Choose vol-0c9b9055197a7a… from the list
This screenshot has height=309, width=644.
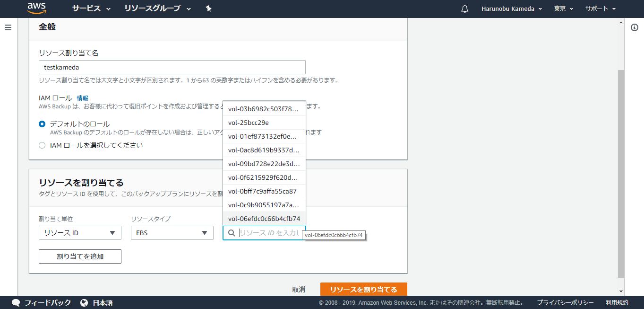tap(264, 205)
